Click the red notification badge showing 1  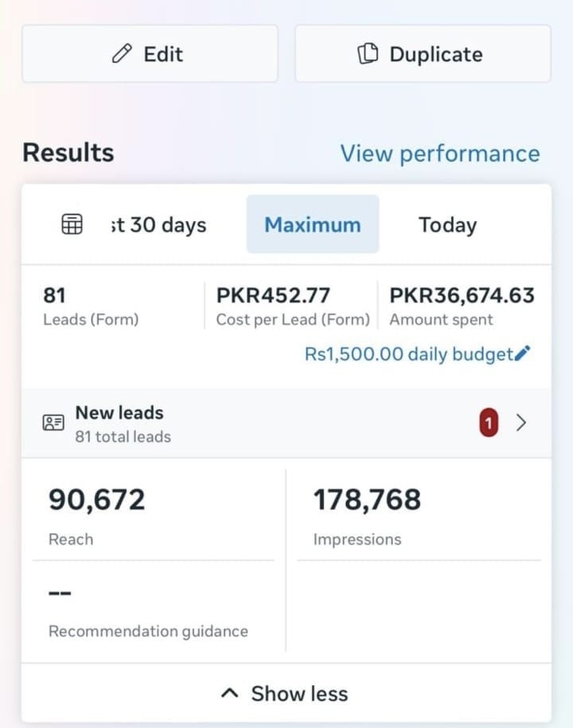[x=488, y=423]
